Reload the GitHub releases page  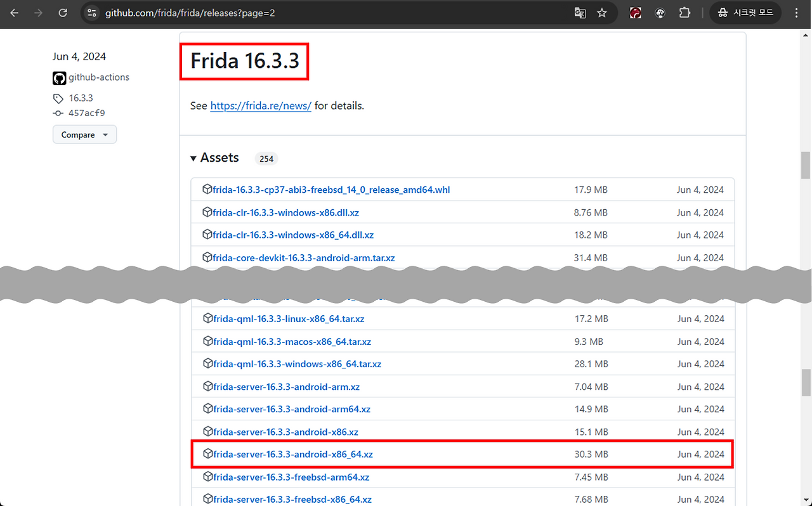pos(63,13)
